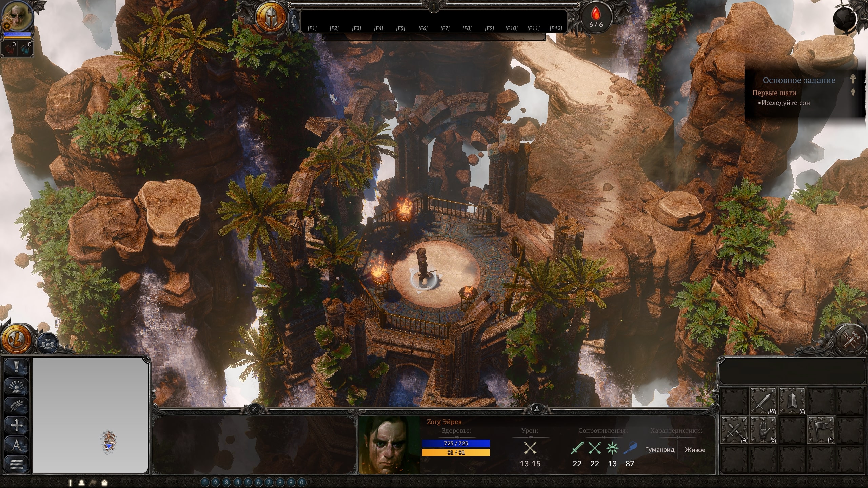Toggle the house filter below minimap
868x488 pixels.
coord(104,482)
